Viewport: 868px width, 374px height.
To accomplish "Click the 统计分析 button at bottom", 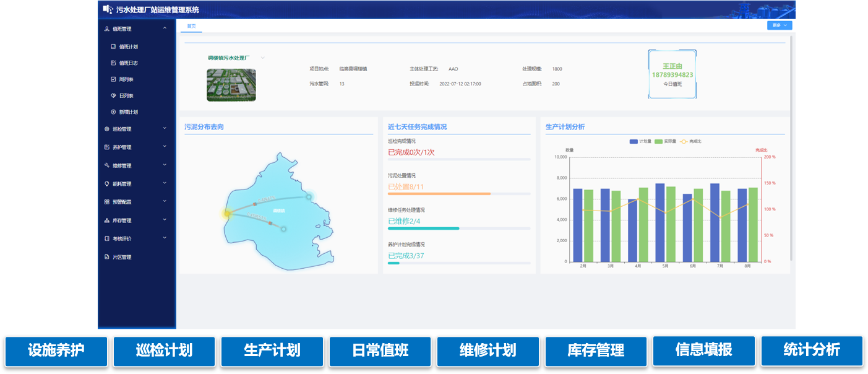I will [x=811, y=350].
